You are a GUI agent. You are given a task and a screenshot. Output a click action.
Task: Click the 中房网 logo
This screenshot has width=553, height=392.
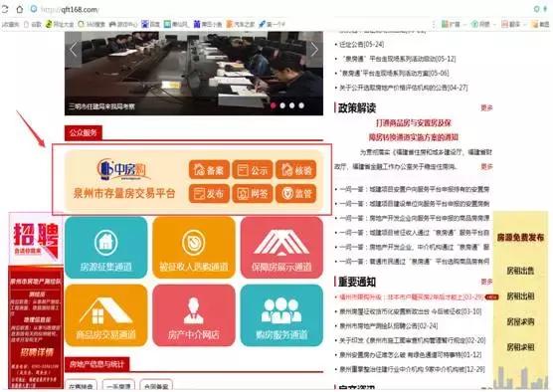click(x=123, y=169)
